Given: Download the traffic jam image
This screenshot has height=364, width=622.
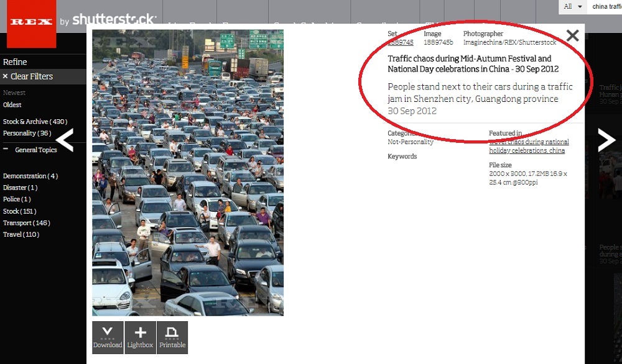Looking at the screenshot, I should click(x=108, y=337).
